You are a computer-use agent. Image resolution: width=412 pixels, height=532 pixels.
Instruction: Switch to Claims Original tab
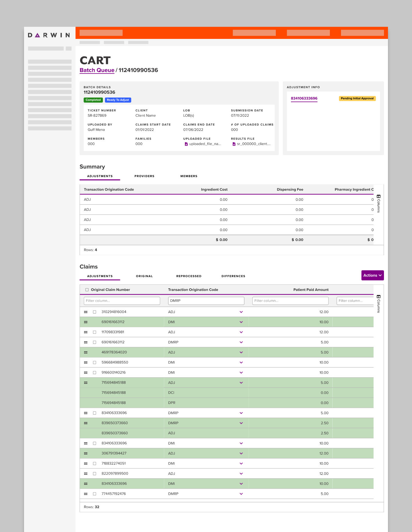(x=144, y=276)
